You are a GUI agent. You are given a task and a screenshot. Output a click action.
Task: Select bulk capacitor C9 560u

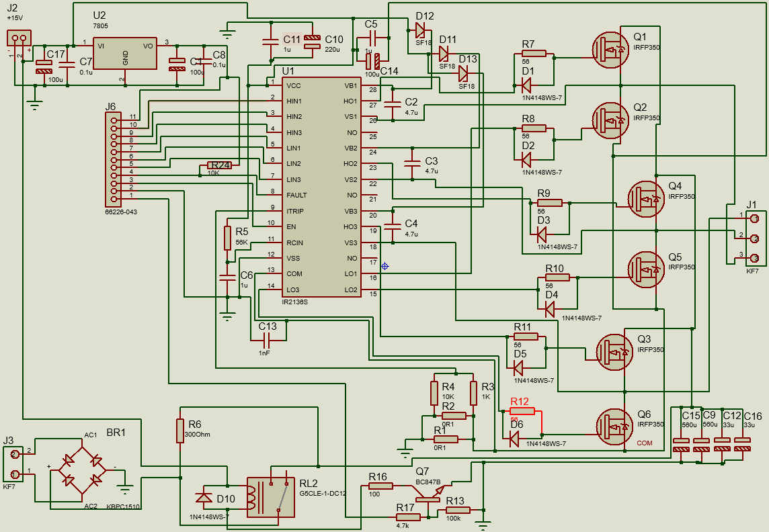[701, 444]
